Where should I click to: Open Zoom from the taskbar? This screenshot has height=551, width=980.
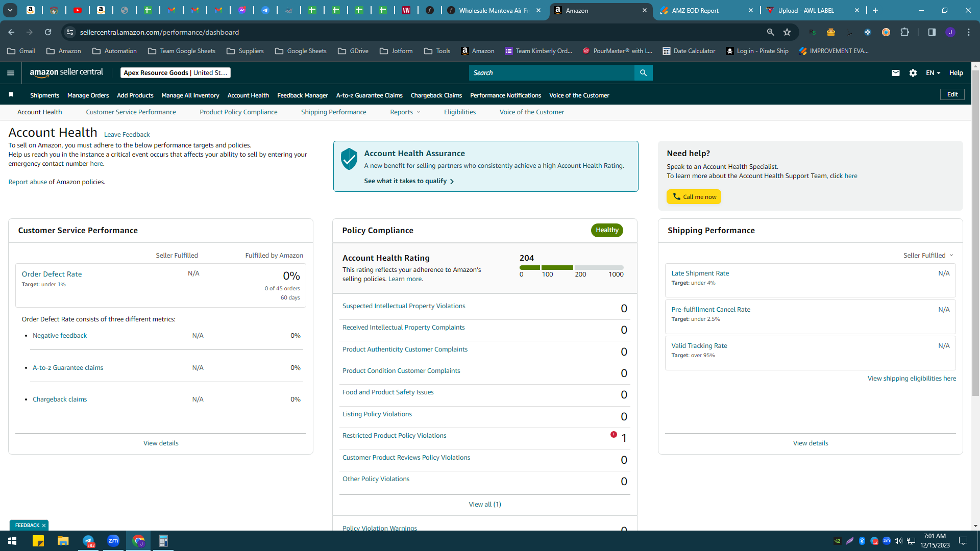(x=113, y=541)
